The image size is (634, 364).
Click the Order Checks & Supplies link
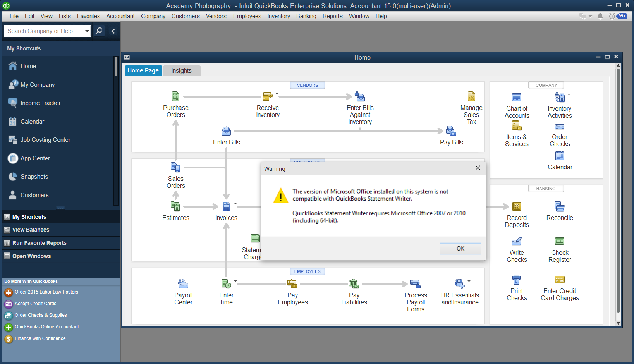pyautogui.click(x=40, y=315)
